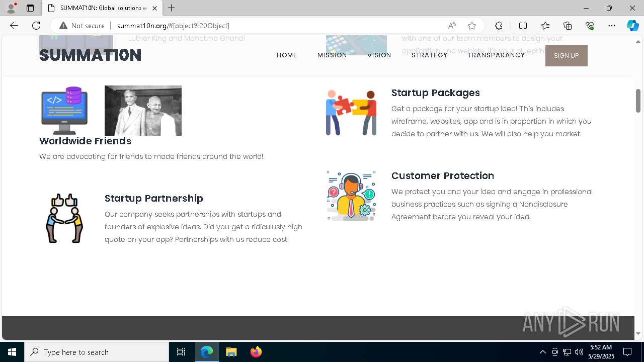Open the Collections icon

[x=568, y=26]
